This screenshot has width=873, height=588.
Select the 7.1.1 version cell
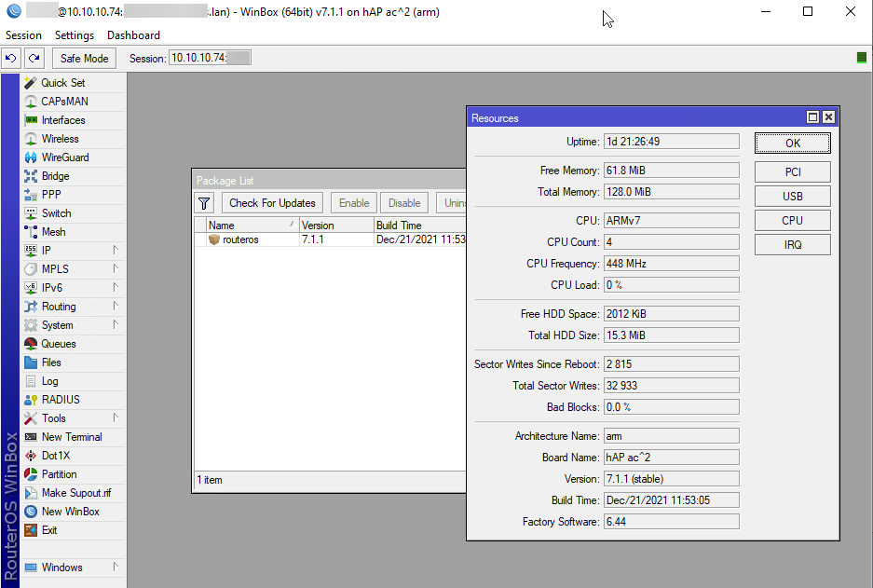(x=336, y=240)
